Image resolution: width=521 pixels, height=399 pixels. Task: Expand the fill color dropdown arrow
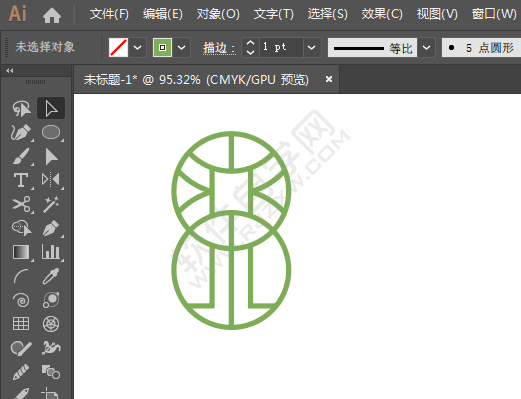(137, 48)
